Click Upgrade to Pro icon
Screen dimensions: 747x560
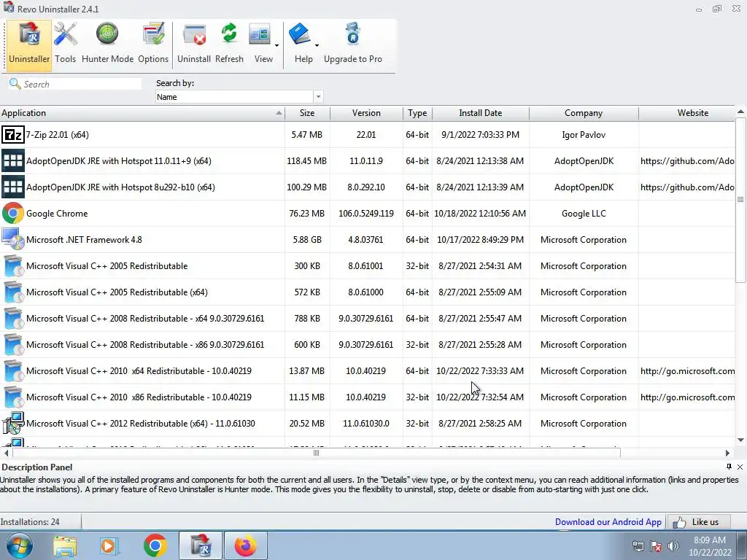[x=352, y=44]
